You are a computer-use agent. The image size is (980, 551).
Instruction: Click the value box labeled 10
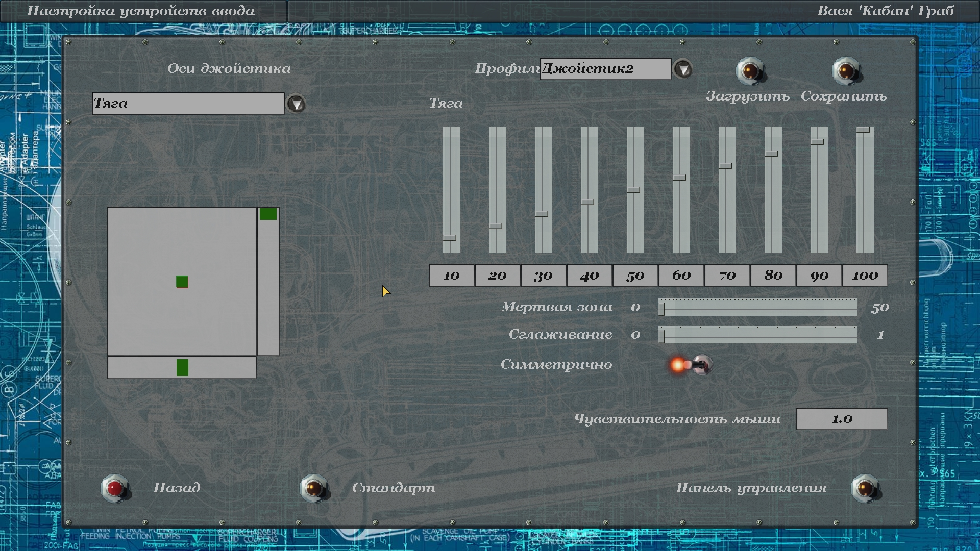click(x=451, y=275)
